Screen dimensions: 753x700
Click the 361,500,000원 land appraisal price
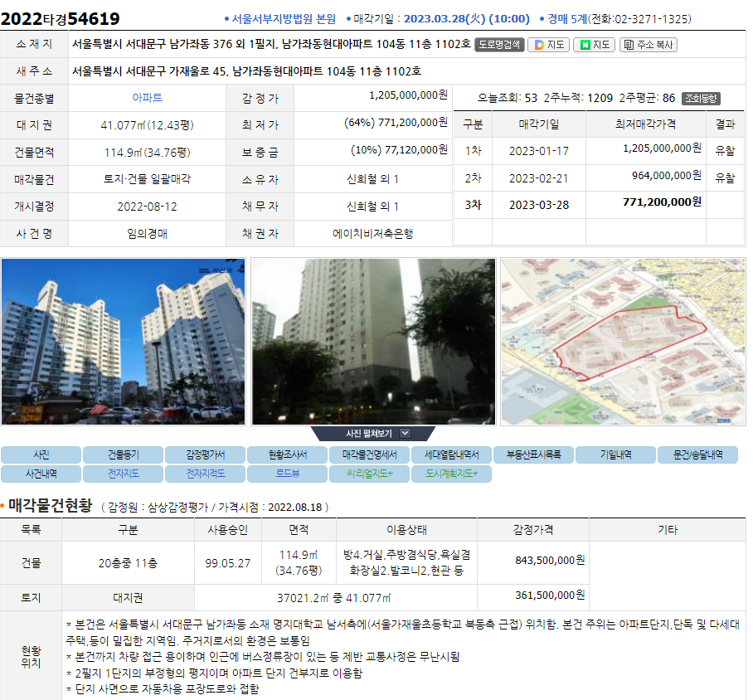pyautogui.click(x=550, y=595)
